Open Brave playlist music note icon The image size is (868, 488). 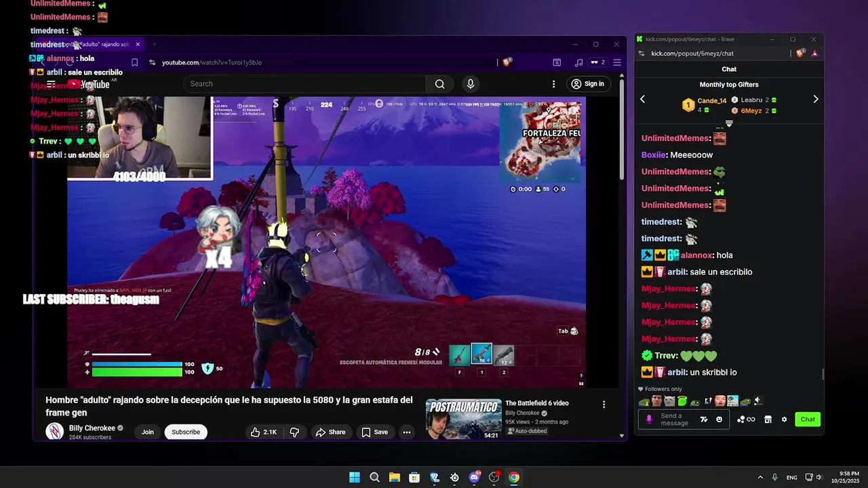tap(578, 62)
